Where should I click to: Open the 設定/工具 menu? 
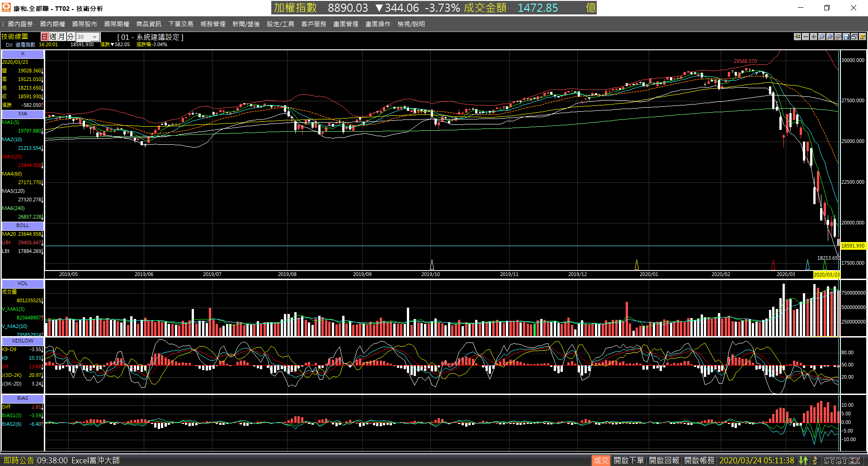click(x=280, y=24)
